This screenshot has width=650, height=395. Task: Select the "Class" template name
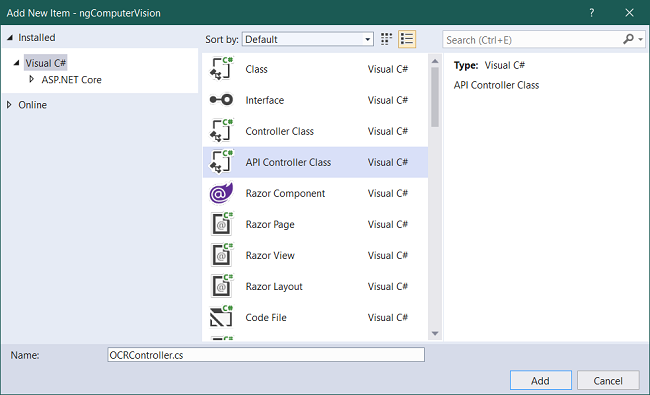click(x=256, y=69)
